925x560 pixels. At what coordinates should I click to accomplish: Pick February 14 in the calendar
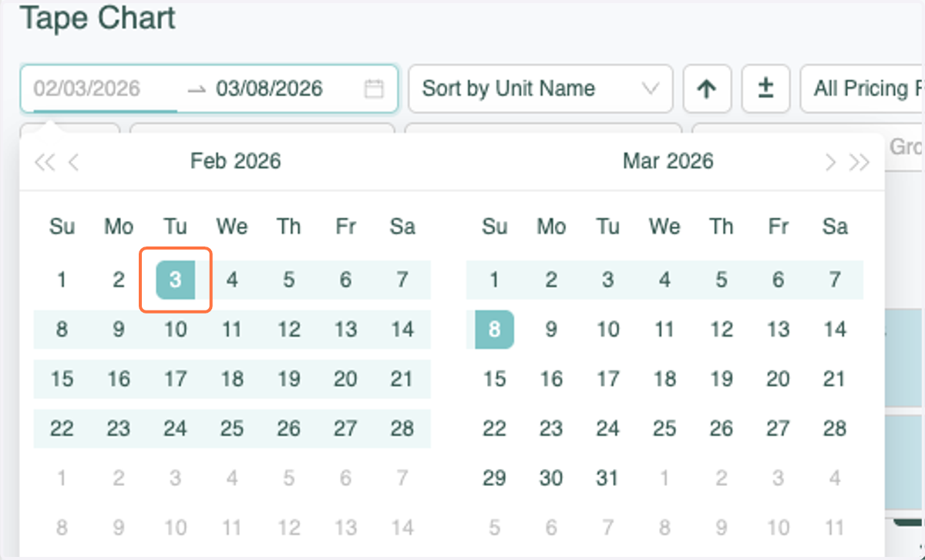coord(402,329)
